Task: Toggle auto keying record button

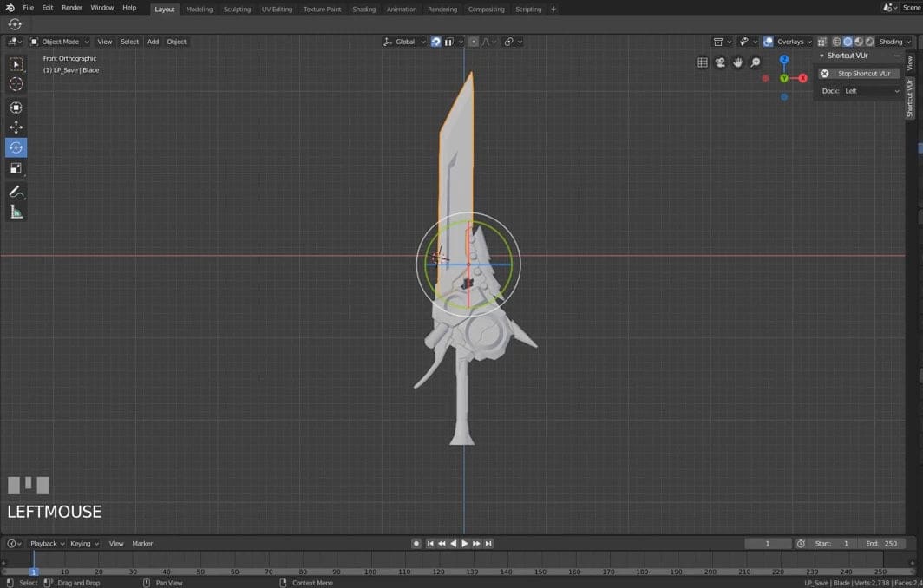Action: pyautogui.click(x=416, y=543)
